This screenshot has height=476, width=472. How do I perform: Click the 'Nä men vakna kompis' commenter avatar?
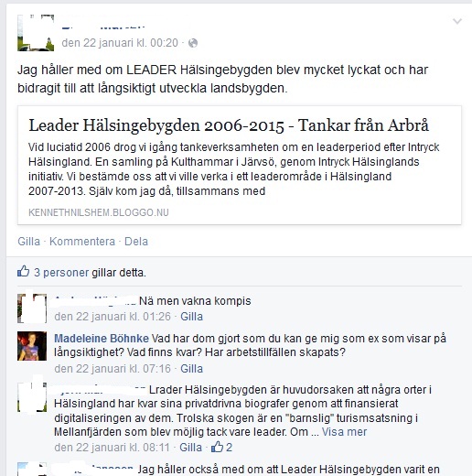click(x=32, y=308)
